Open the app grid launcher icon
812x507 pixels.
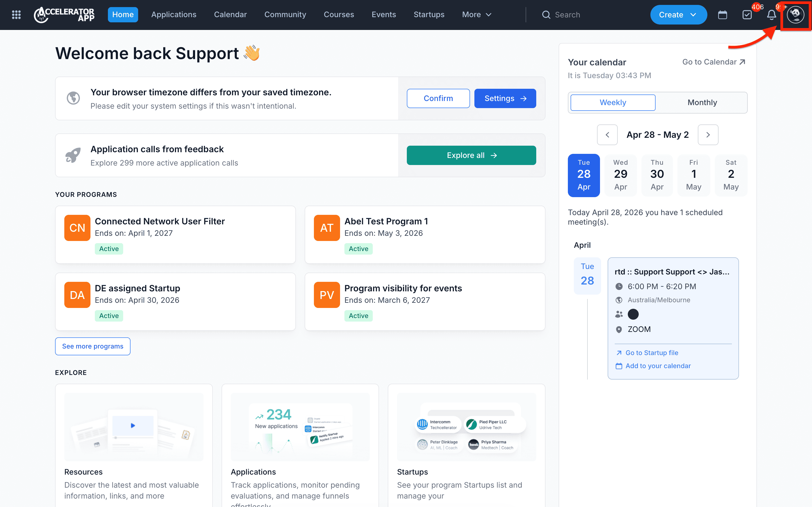pos(16,14)
